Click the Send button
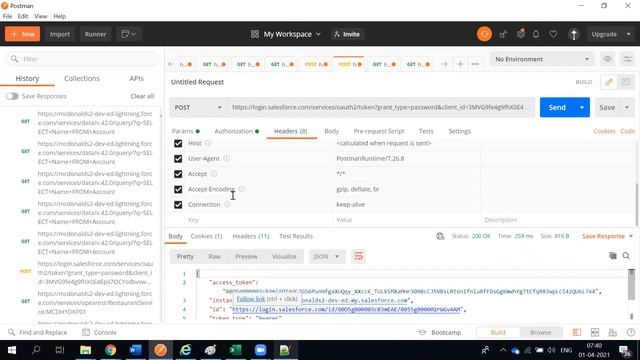The width and height of the screenshot is (640, 360). [557, 107]
